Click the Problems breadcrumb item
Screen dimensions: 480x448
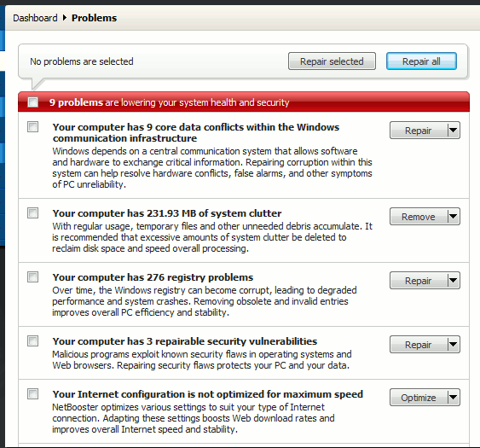[x=95, y=18]
